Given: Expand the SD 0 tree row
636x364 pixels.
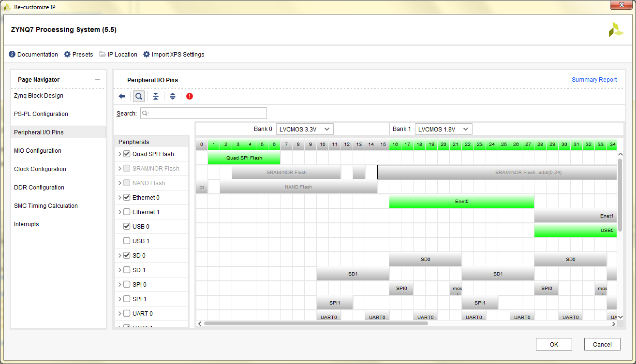Looking at the screenshot, I should (119, 256).
